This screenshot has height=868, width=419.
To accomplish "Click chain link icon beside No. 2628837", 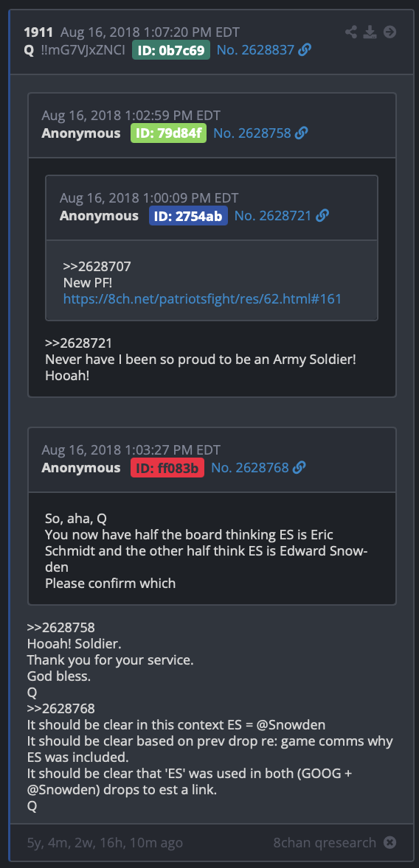I will point(304,50).
